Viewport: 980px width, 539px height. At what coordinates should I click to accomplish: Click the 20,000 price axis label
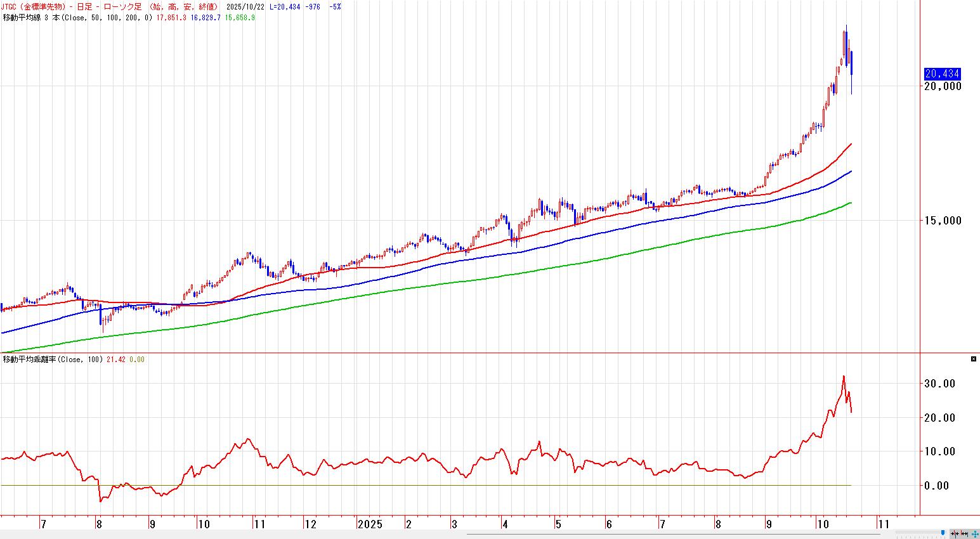coord(942,86)
